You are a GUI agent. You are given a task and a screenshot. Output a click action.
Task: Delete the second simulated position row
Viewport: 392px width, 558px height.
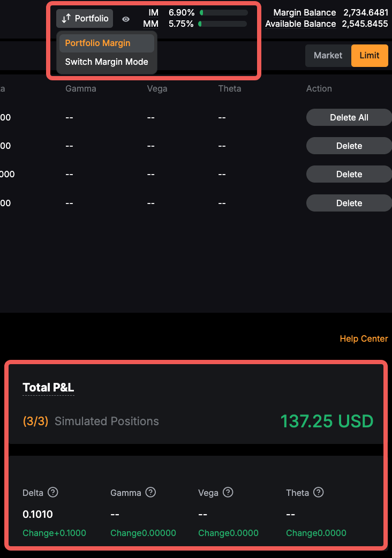[x=349, y=174]
